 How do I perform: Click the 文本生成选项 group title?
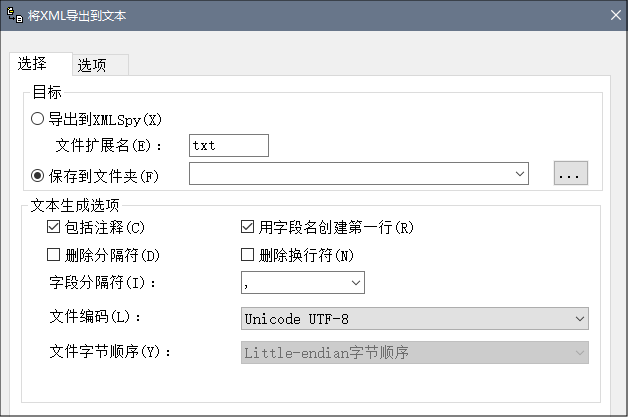click(75, 205)
